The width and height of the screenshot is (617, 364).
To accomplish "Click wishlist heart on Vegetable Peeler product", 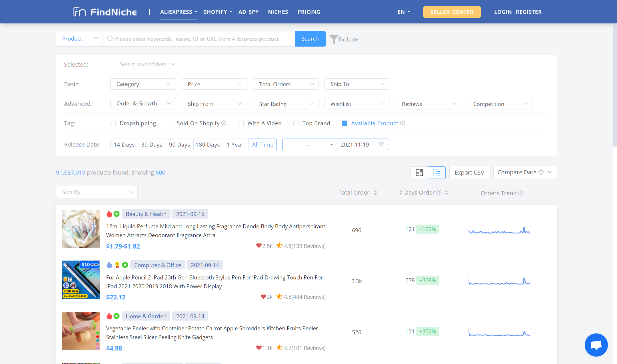I will pos(259,348).
